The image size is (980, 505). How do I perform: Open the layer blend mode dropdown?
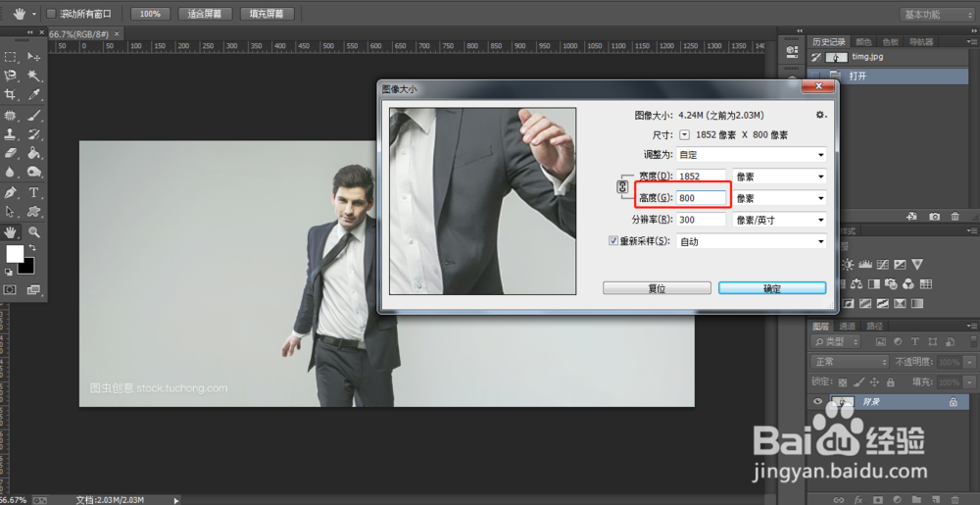(850, 362)
